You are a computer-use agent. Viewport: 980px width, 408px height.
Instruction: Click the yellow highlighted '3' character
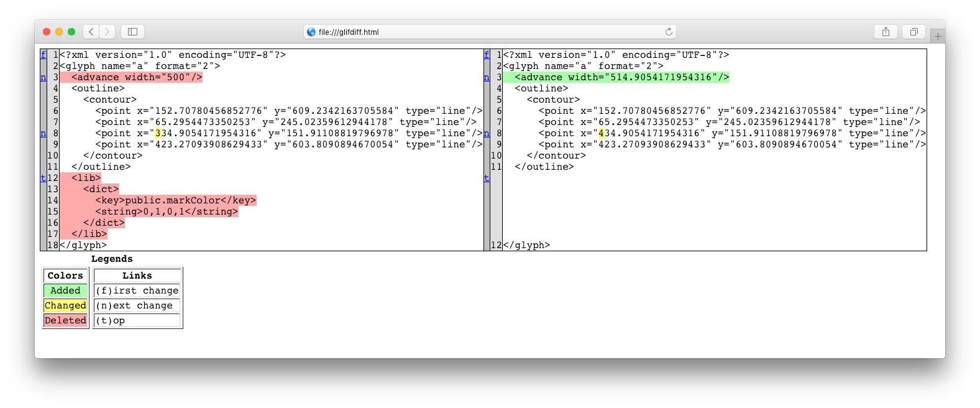pyautogui.click(x=158, y=133)
